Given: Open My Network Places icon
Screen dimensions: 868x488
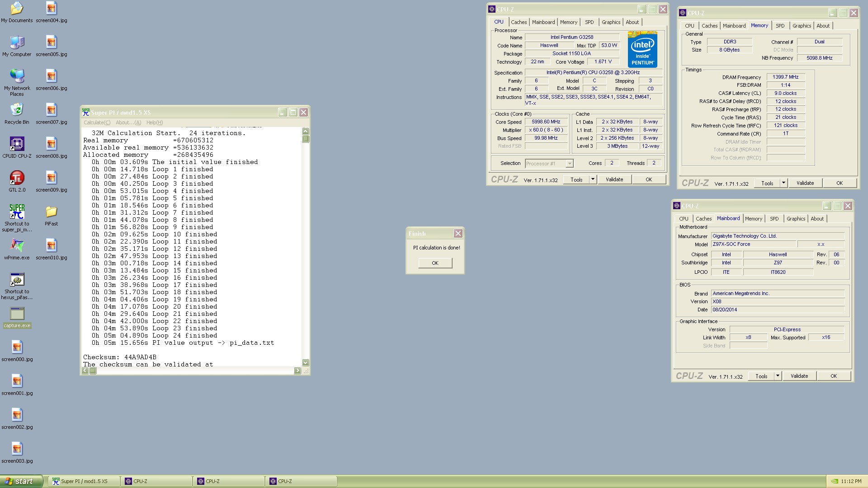Looking at the screenshot, I should (x=17, y=83).
